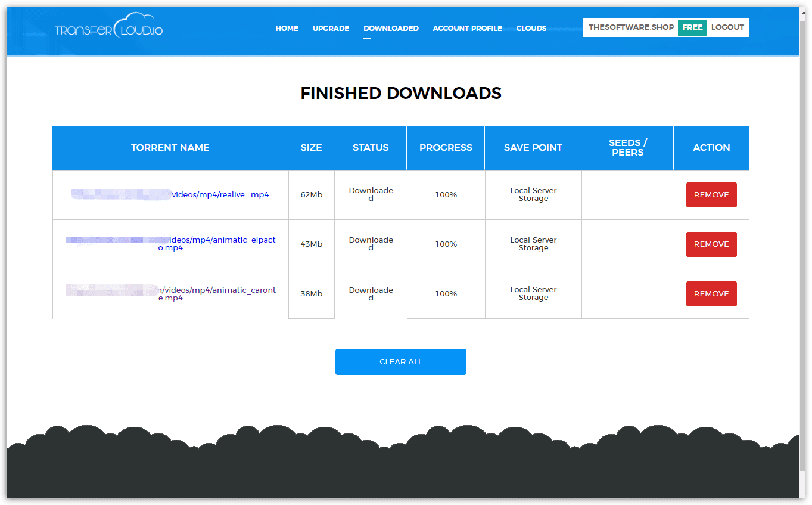Screen dimensions: 812x505
Task: Click the TORRENT NAME column header
Action: coord(170,148)
